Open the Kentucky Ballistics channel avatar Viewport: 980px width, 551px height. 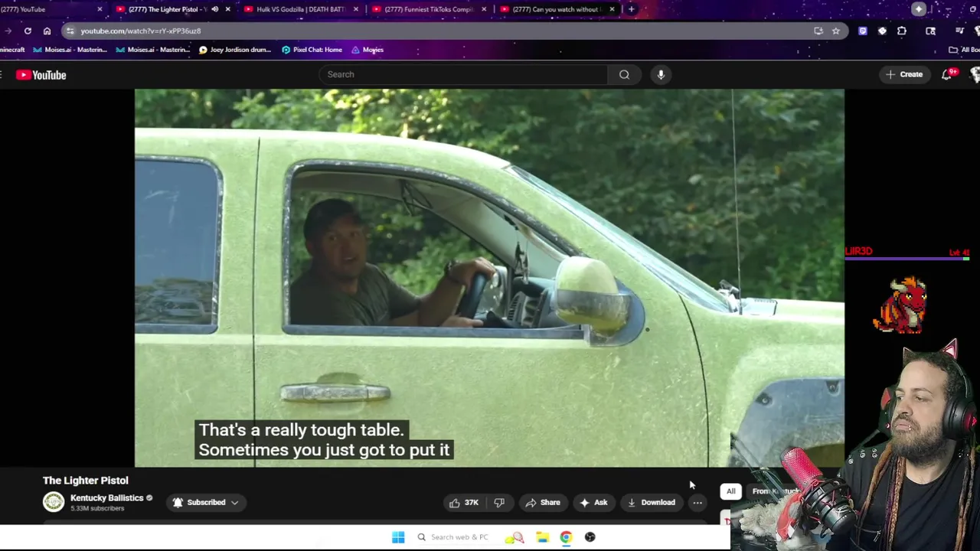tap(54, 502)
